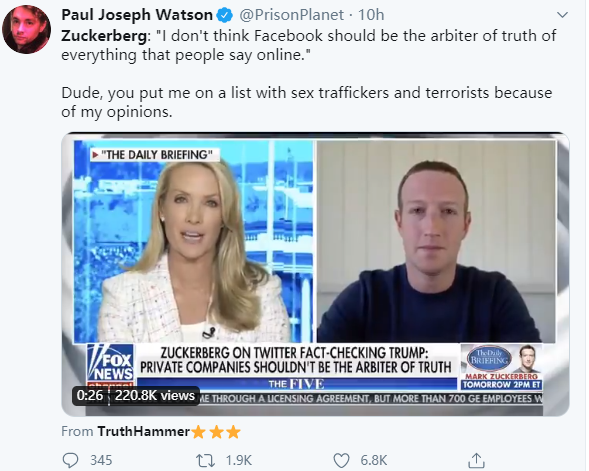Play the embedded Fox News video

tap(315, 274)
